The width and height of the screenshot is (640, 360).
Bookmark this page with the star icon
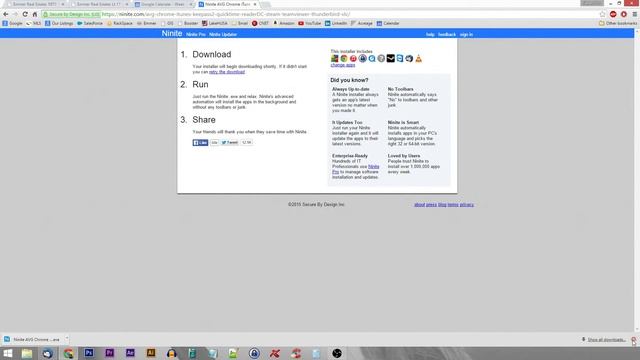(x=602, y=14)
